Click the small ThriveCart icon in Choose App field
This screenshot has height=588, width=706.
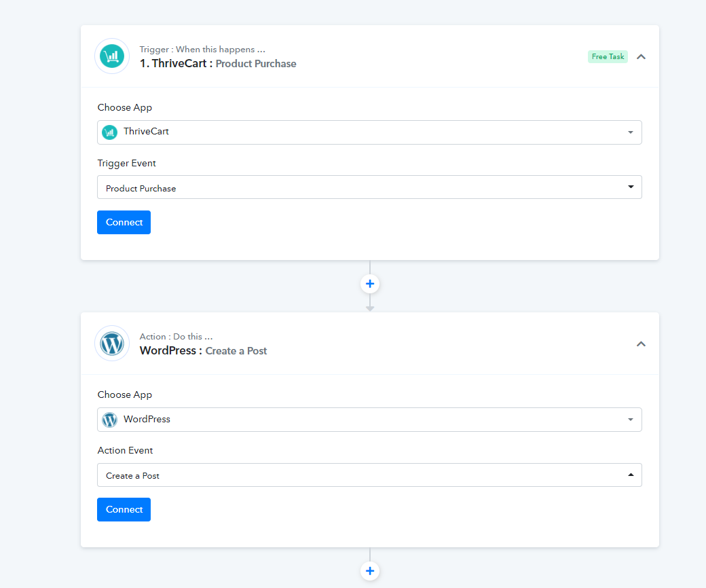(x=109, y=132)
